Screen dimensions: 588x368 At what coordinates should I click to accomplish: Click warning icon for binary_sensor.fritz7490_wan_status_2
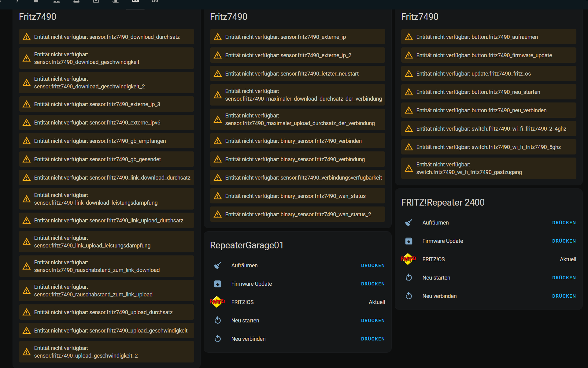coord(218,214)
